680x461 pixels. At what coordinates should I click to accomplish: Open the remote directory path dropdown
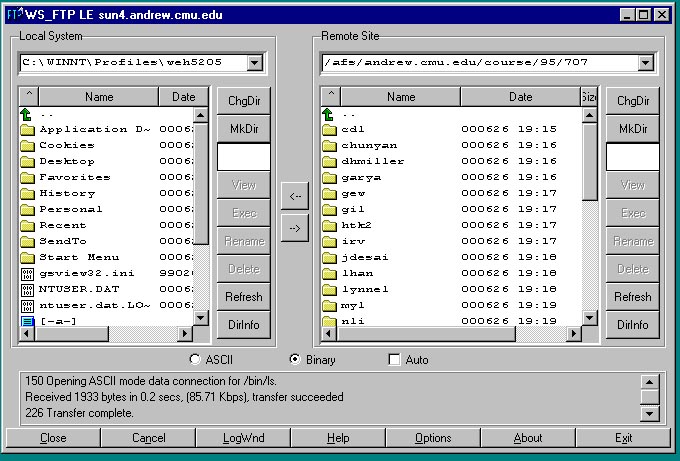tap(645, 63)
